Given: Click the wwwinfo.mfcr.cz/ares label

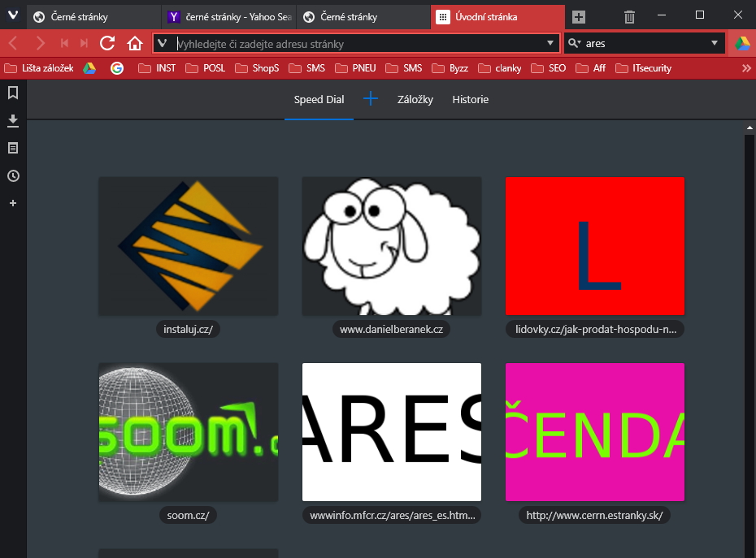Looking at the screenshot, I should click(x=392, y=515).
